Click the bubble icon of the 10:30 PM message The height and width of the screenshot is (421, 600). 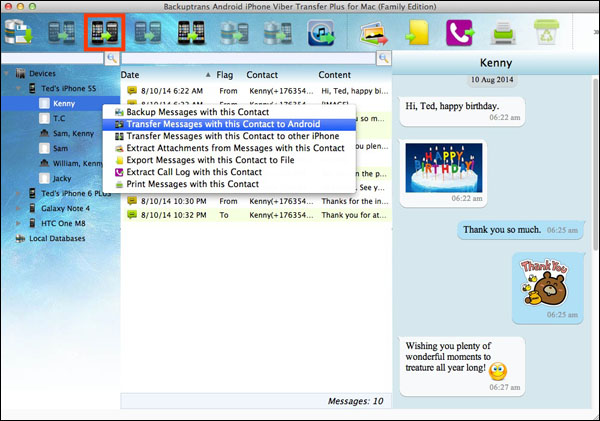132,201
